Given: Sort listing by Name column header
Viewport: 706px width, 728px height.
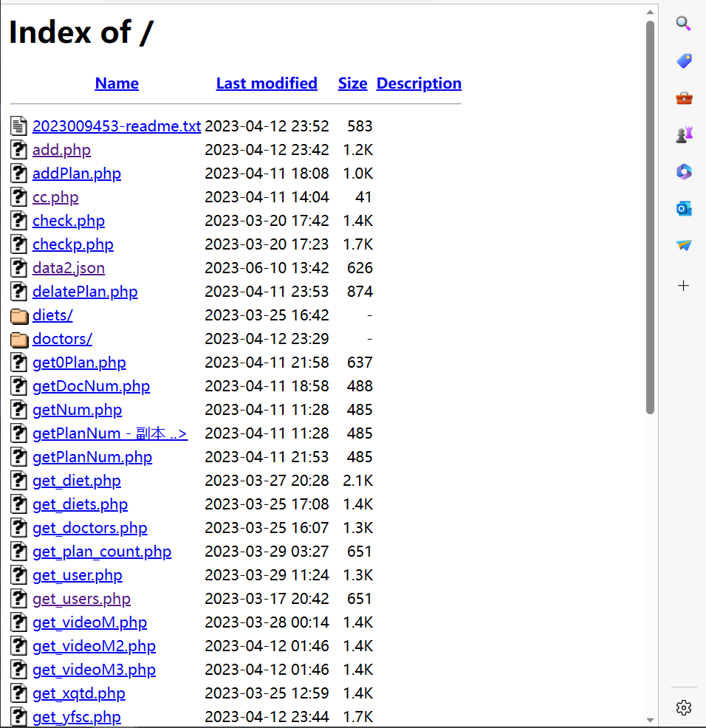Looking at the screenshot, I should point(117,83).
